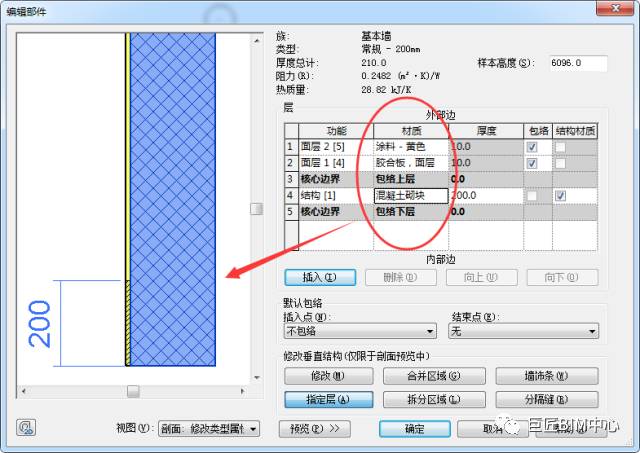
Task: Click the 合并区域(G) button
Action: pos(434,376)
